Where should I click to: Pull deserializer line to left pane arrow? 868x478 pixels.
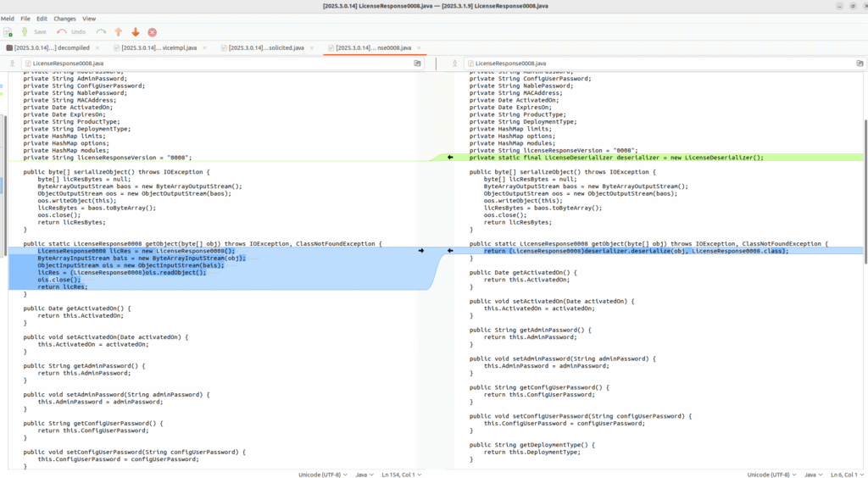point(450,158)
